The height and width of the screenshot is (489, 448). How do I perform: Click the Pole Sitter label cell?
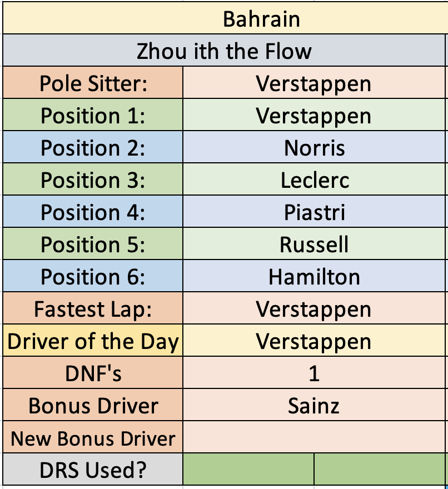point(93,83)
